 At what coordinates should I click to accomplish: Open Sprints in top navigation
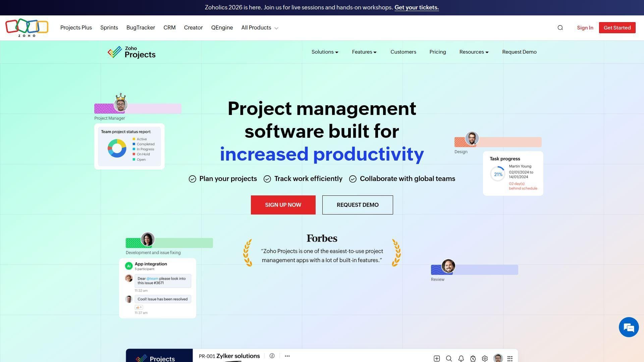109,28
